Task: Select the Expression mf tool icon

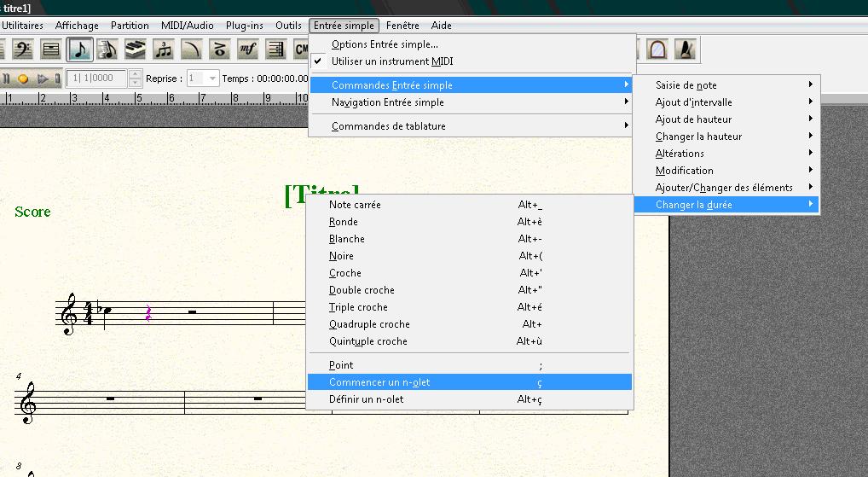Action: [x=247, y=49]
